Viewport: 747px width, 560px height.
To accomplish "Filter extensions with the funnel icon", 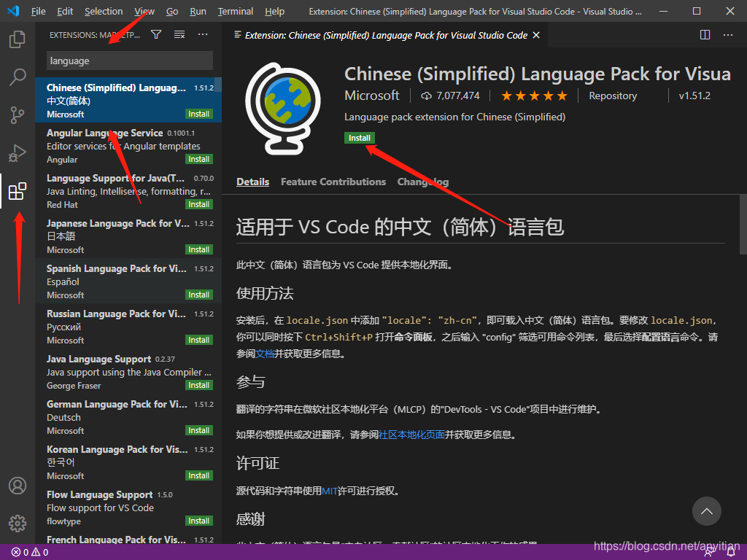I will (156, 34).
